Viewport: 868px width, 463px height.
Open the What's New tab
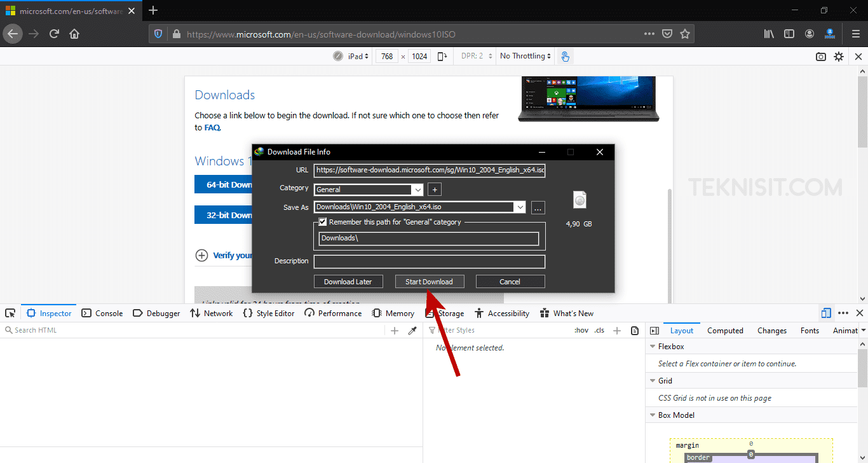tap(567, 314)
